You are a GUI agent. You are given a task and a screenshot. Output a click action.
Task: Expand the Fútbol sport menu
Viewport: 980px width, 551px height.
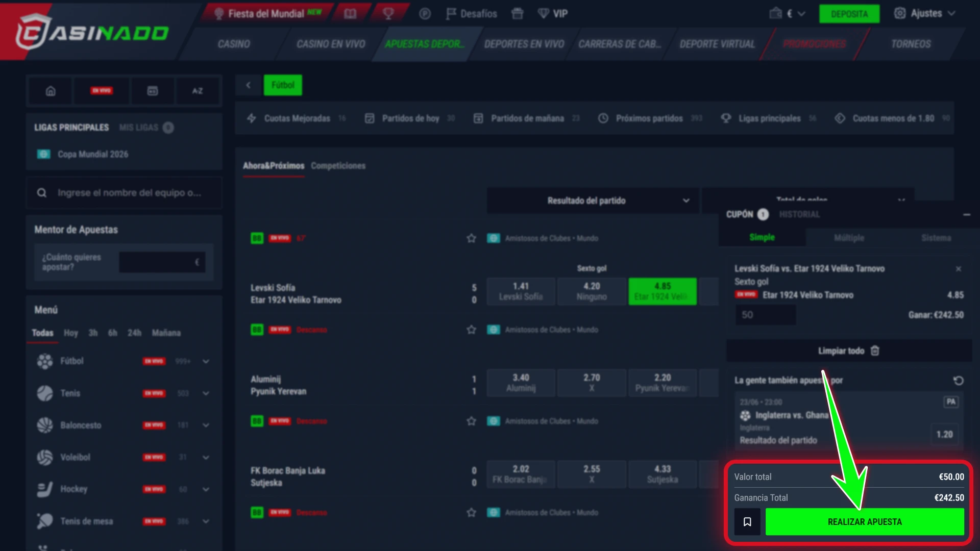(206, 361)
